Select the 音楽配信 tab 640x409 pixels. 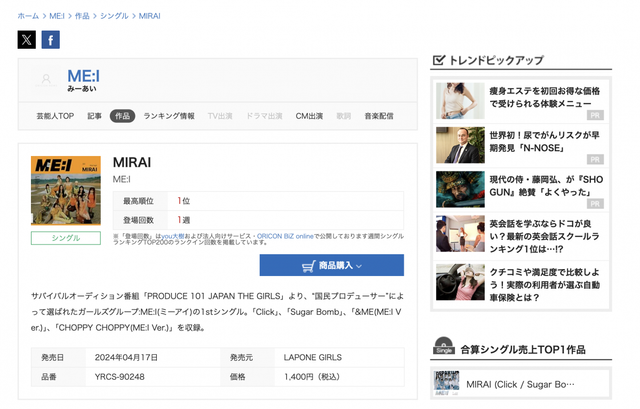point(379,116)
